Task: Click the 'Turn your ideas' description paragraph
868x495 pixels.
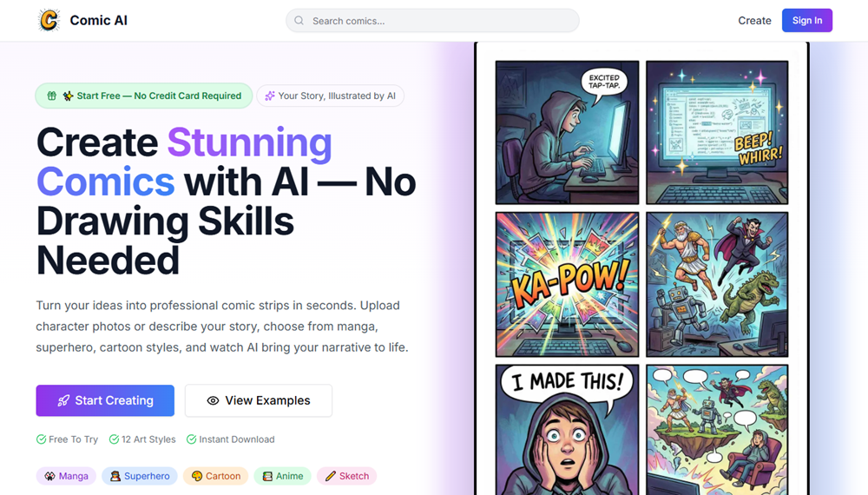Action: 222,327
